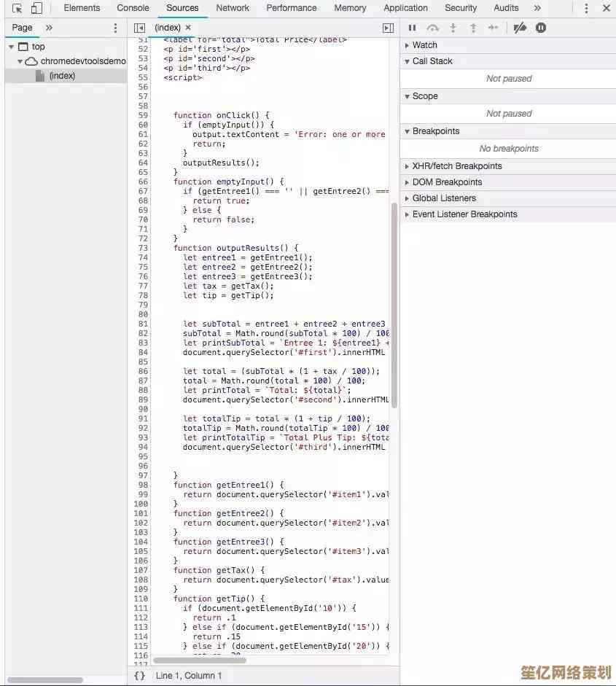The width and height of the screenshot is (616, 686).
Task: Collapse the Call Stack section
Action: (x=432, y=61)
